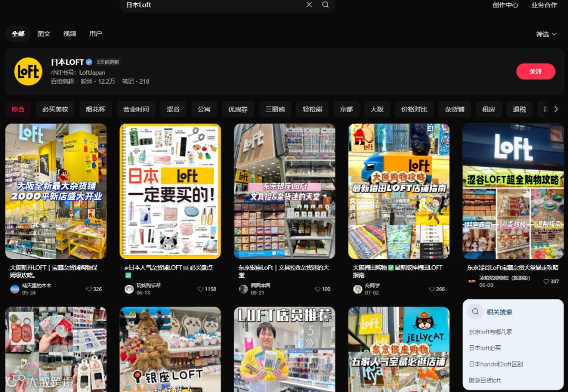Open the 东京银座LoFt文具控 post thumbnail

285,192
